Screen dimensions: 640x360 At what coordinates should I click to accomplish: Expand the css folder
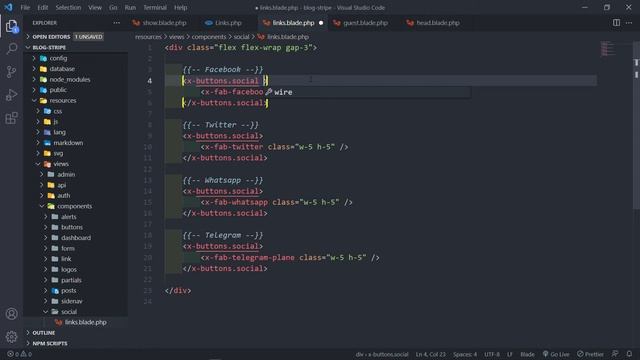click(75, 111)
